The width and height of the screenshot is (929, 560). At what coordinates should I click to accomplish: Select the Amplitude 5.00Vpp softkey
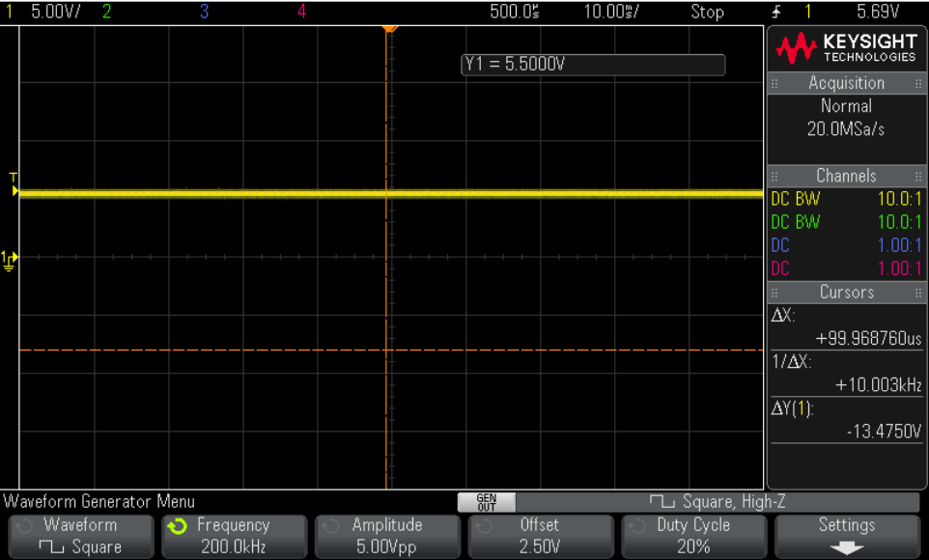coord(386,536)
